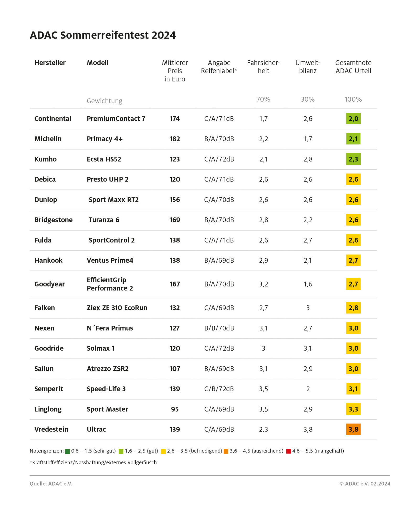
Task: Click the orange 'ausreichend' legend square
Action: point(226,451)
